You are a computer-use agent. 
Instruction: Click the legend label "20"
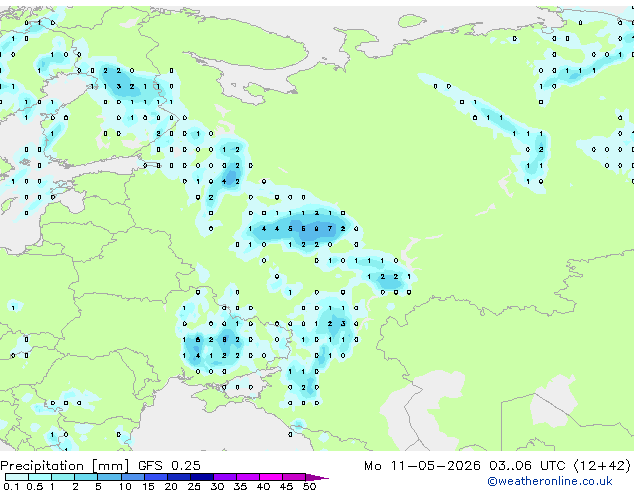[171, 486]
